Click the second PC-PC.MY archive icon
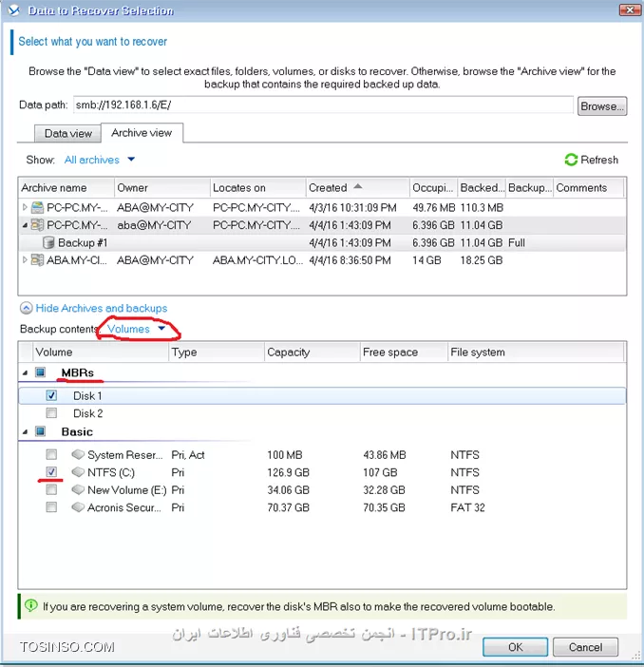The image size is (644, 667). point(37,224)
